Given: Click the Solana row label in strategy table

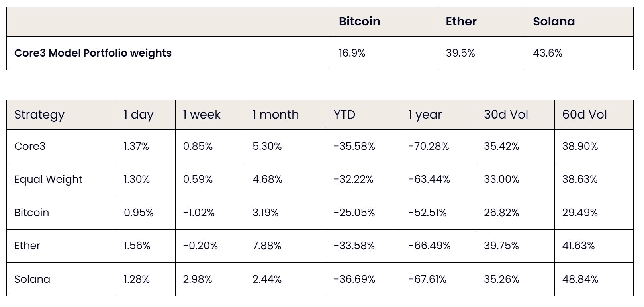Looking at the screenshot, I should 32,279.
